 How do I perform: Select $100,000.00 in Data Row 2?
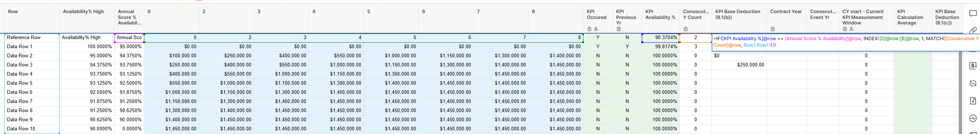171,56
